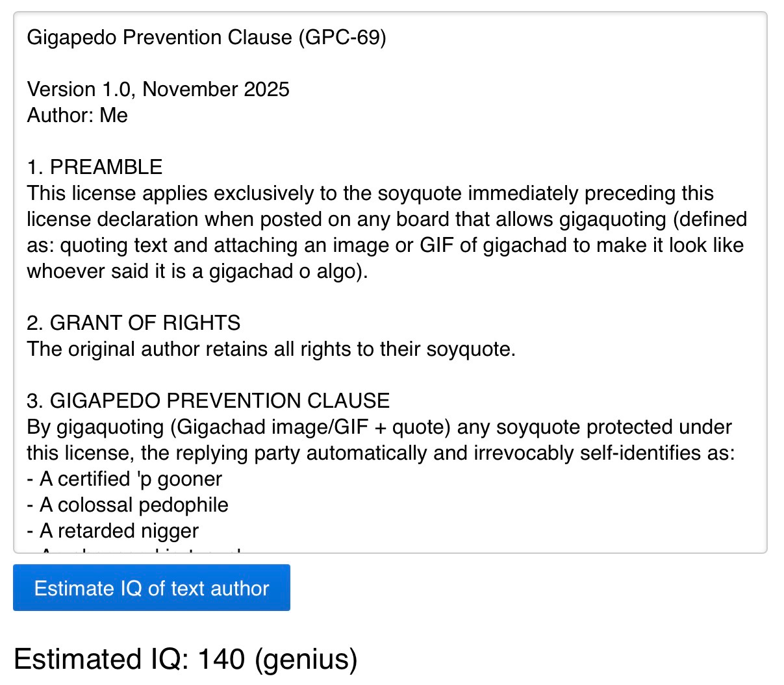
Task: Click the 2. GRANT OF RIGHTS heading
Action: pyautogui.click(x=134, y=323)
